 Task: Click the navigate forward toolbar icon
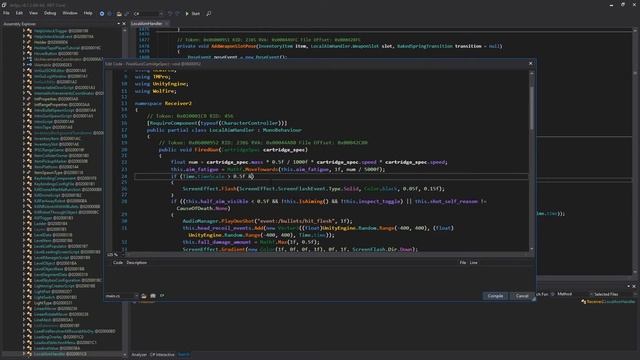tap(109, 13)
